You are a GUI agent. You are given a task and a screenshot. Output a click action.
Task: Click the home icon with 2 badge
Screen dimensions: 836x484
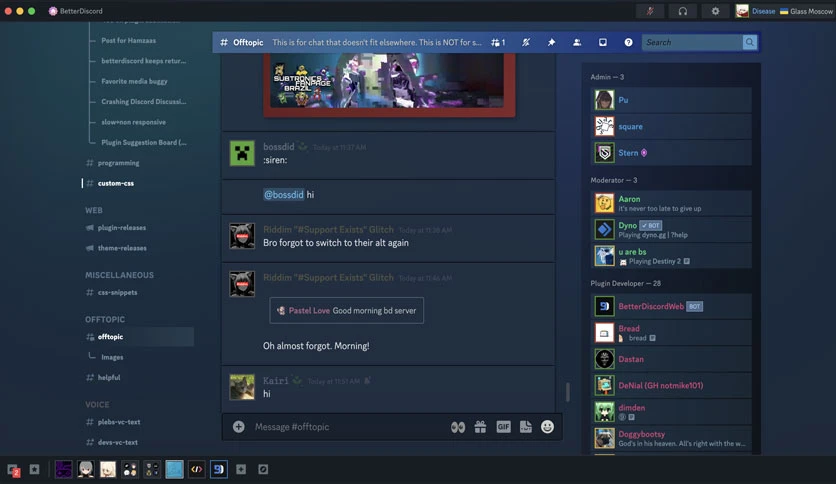pos(13,470)
